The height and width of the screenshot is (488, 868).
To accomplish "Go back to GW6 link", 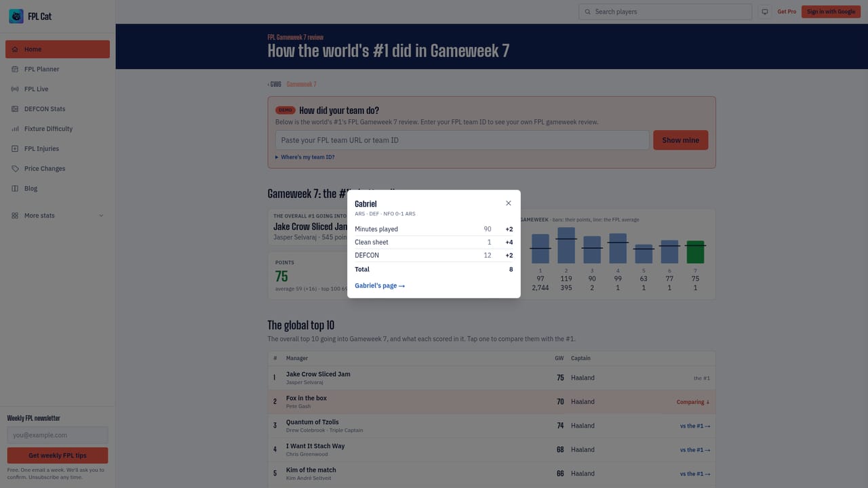I will (x=275, y=85).
